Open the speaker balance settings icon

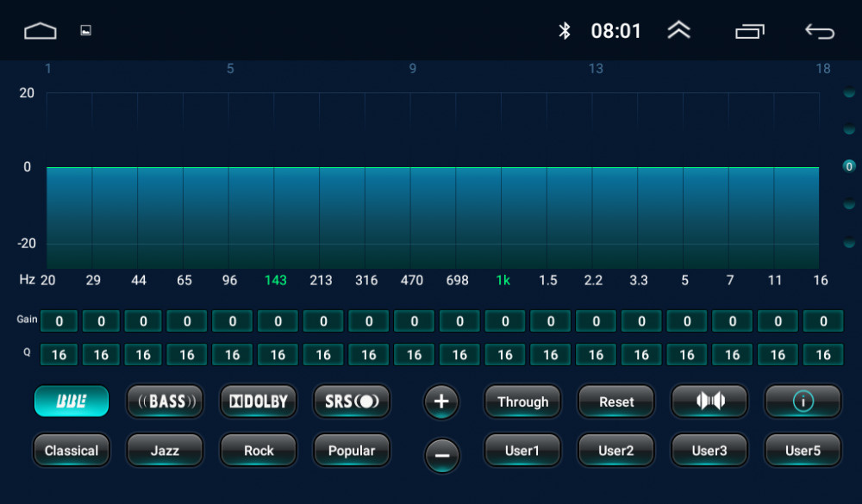709,401
